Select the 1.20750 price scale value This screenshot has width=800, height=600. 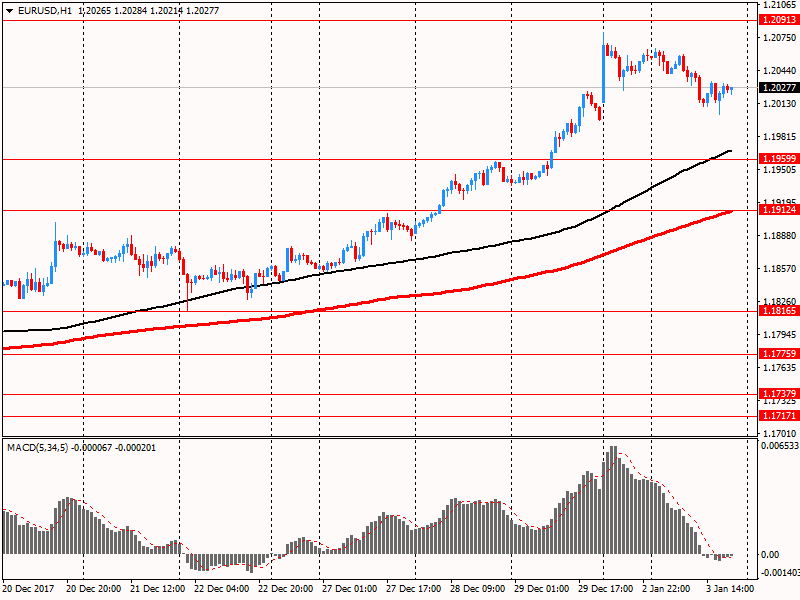[779, 38]
